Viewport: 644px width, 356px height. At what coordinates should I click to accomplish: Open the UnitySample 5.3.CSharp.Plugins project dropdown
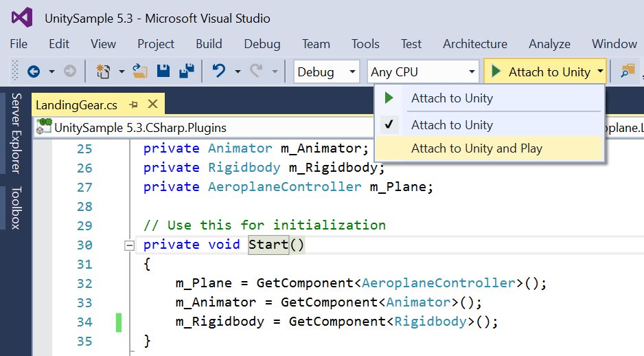coord(203,127)
